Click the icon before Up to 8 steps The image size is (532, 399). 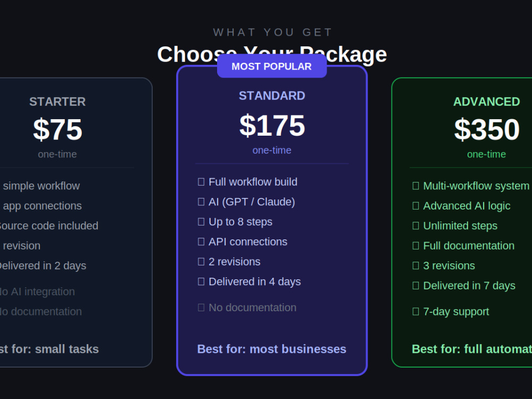[x=201, y=222]
